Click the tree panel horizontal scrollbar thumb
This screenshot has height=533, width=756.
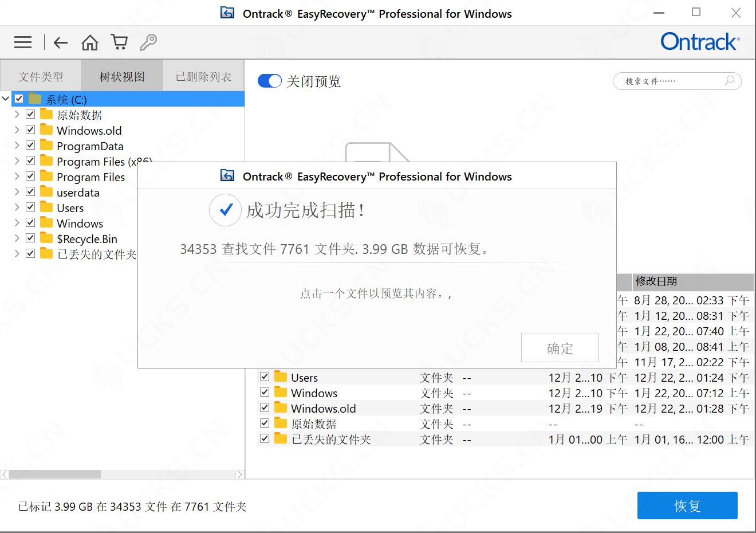tap(55, 475)
